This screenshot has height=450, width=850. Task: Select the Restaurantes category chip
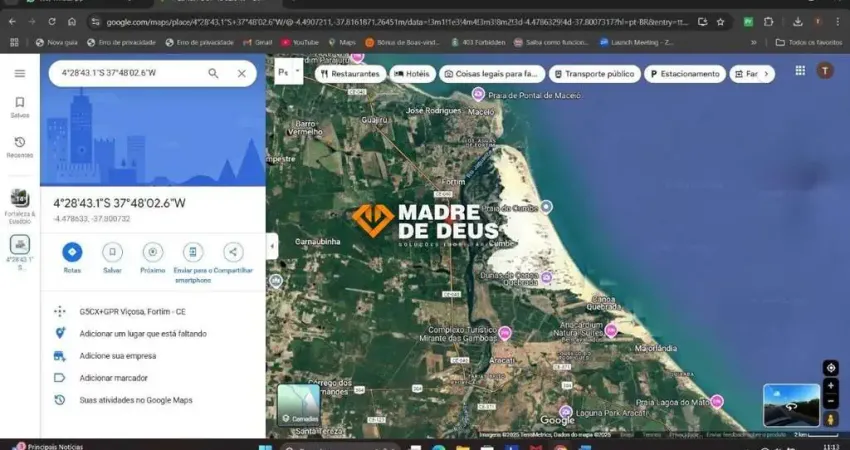click(350, 73)
